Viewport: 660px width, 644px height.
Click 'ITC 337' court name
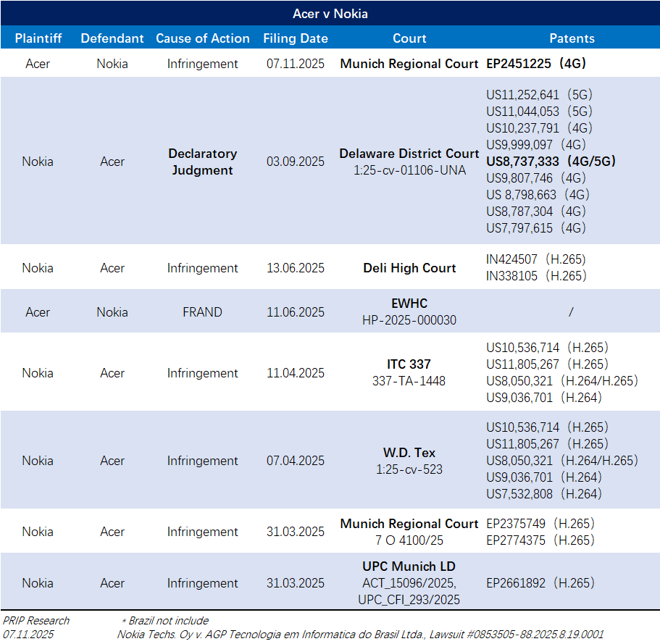click(x=409, y=364)
